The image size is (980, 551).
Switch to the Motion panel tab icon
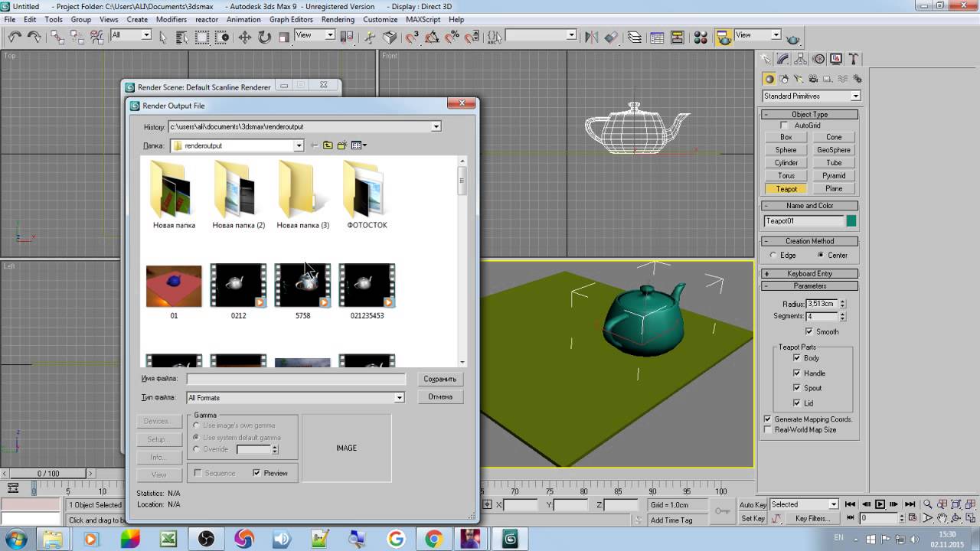[x=818, y=59]
